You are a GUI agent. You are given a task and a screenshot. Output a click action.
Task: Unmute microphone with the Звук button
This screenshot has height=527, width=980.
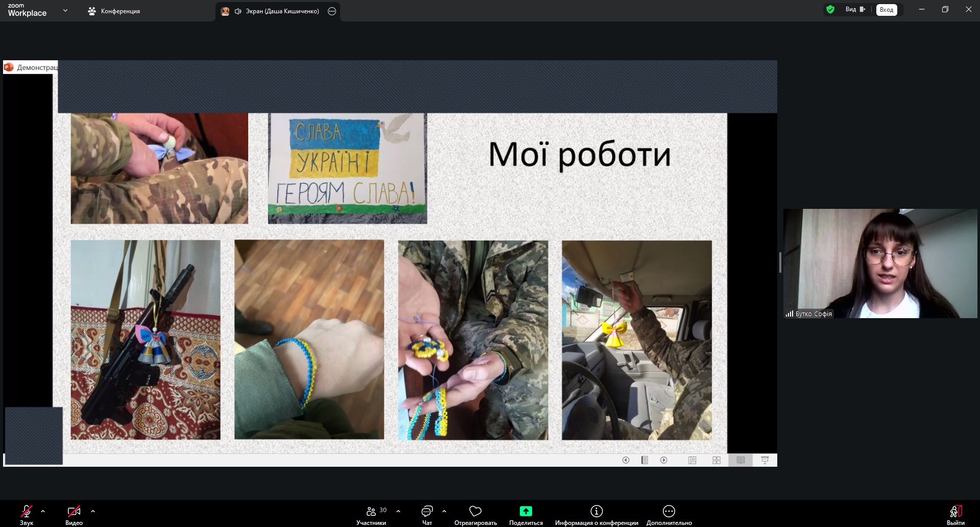pos(26,511)
